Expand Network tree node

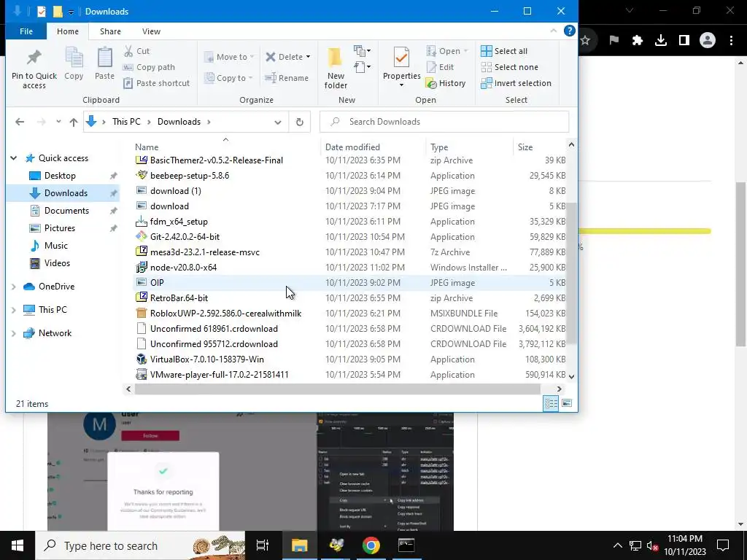(x=14, y=333)
